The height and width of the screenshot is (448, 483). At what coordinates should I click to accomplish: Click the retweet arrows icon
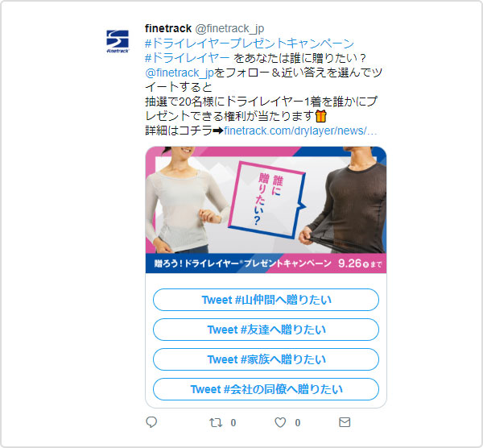pos(216,422)
